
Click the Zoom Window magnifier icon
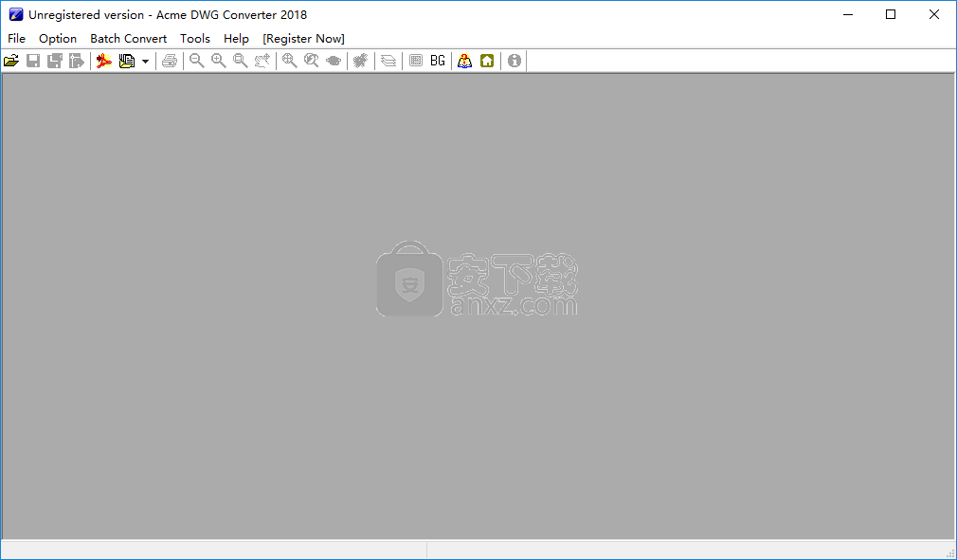[241, 61]
